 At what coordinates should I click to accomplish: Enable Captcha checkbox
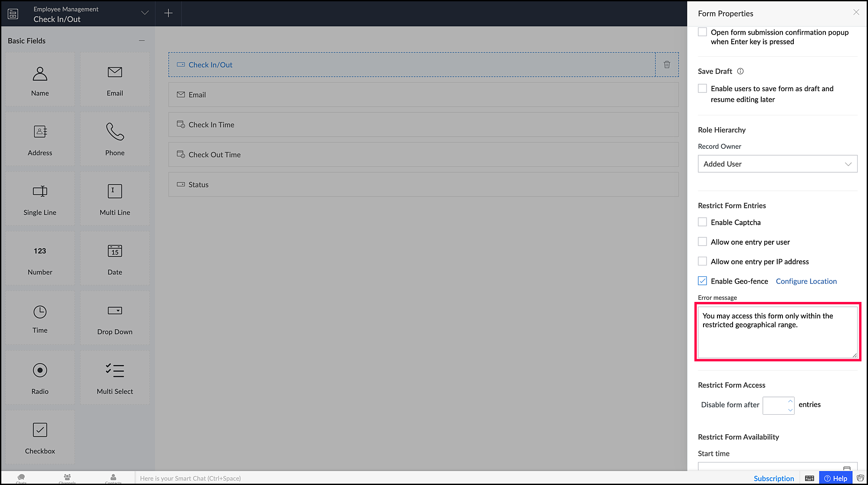[x=702, y=222]
